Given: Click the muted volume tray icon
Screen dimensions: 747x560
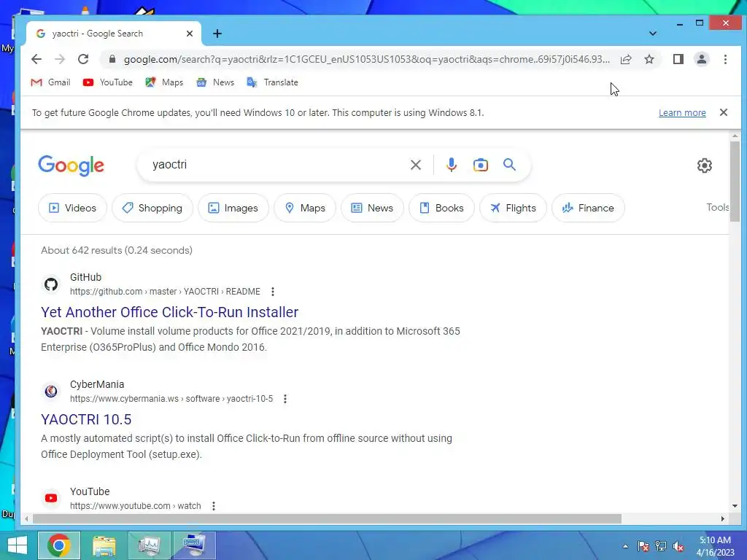Looking at the screenshot, I should click(678, 546).
